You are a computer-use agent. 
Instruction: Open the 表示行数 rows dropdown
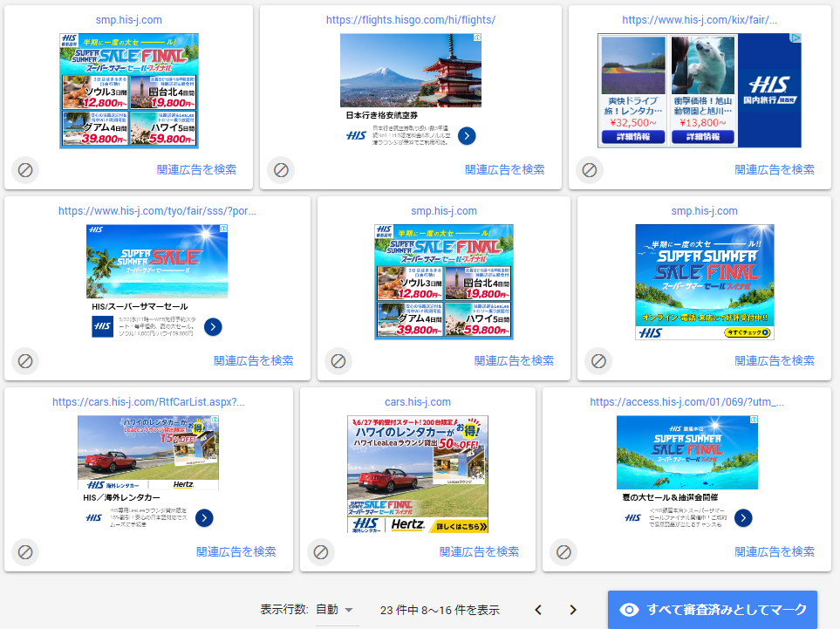(337, 610)
